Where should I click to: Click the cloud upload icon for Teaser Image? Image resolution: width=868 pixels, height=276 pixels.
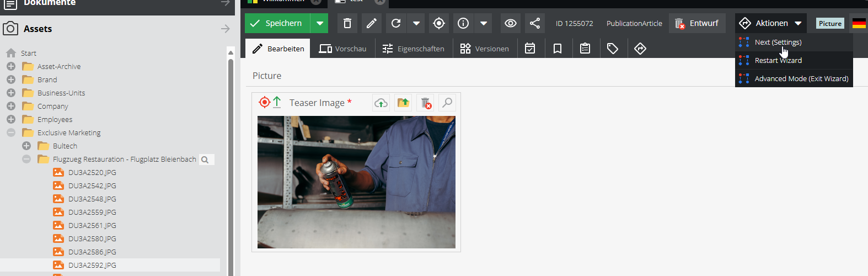(381, 103)
